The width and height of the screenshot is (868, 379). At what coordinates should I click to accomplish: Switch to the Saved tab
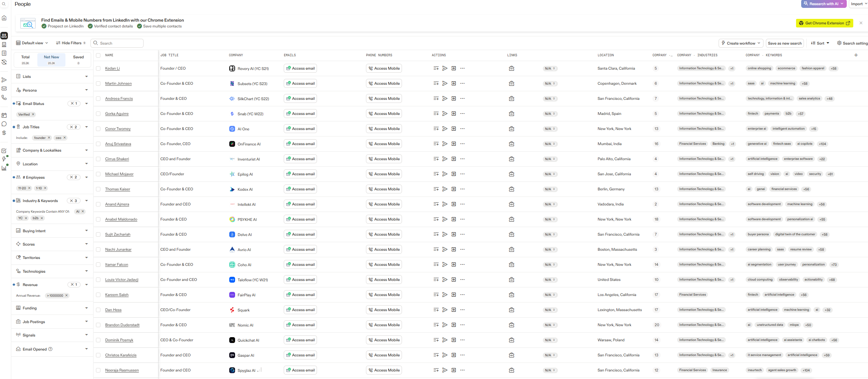click(x=78, y=60)
